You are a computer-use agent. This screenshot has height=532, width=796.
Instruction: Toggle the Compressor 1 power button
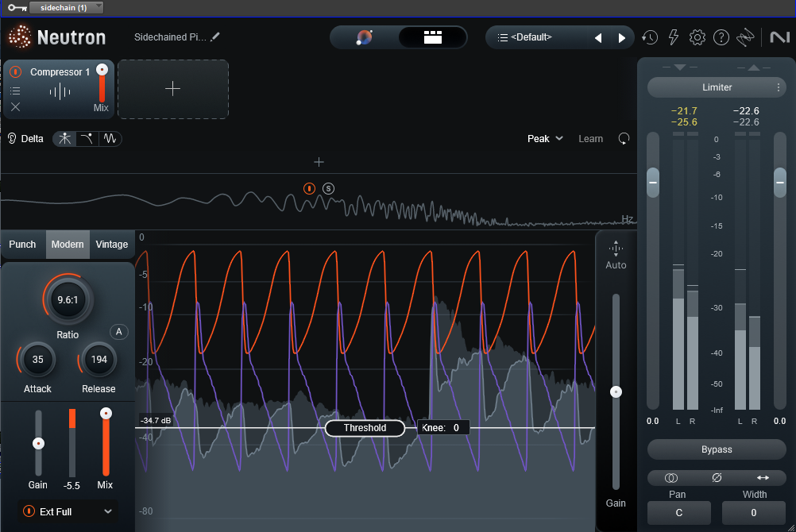(16, 72)
